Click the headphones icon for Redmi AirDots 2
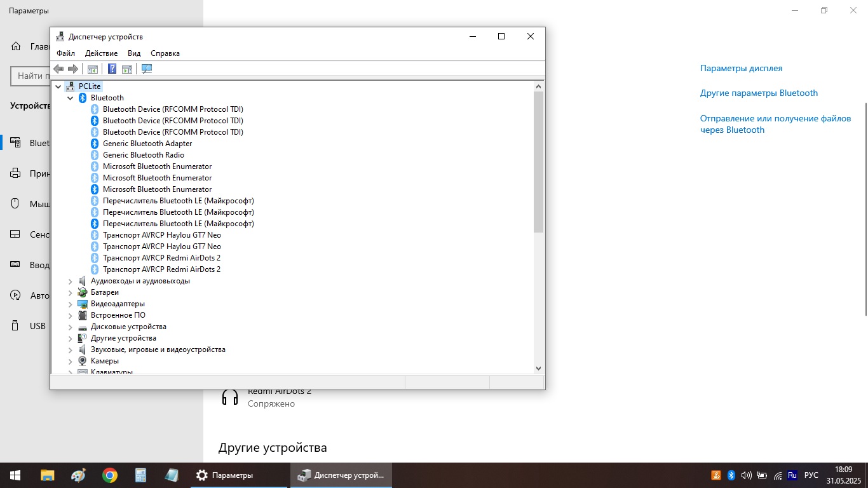 (229, 397)
